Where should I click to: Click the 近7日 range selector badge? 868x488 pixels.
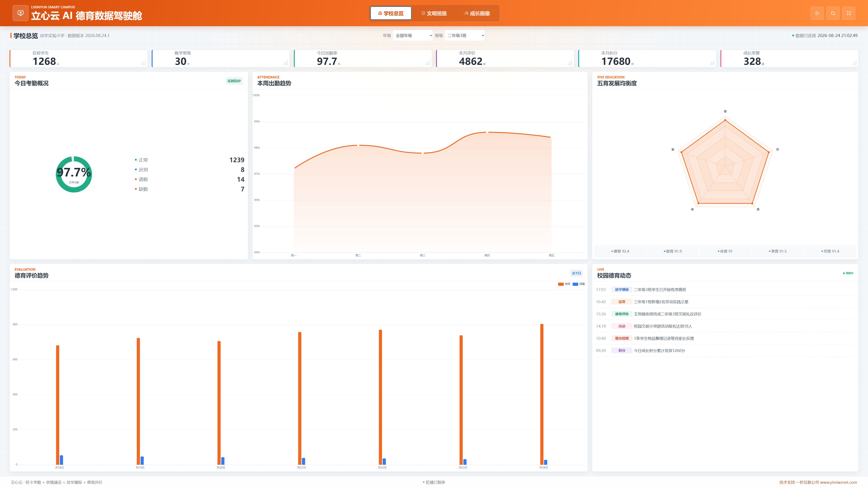576,273
